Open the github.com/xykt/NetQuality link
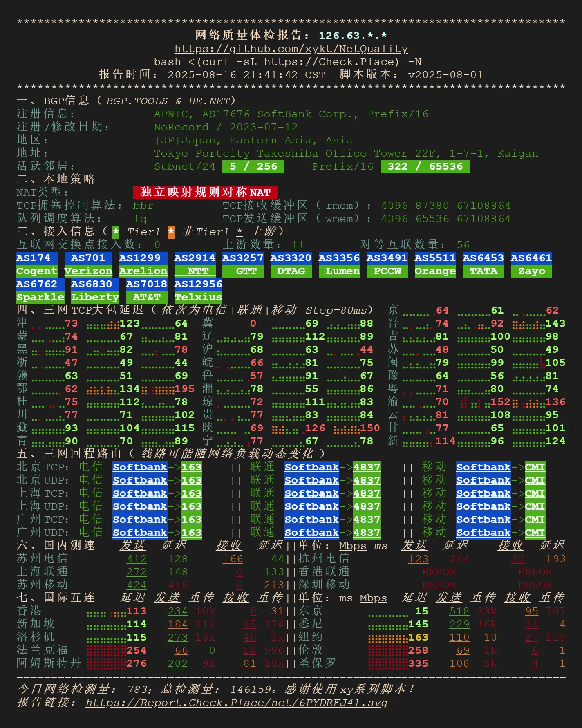This screenshot has height=728, width=582. (x=291, y=49)
